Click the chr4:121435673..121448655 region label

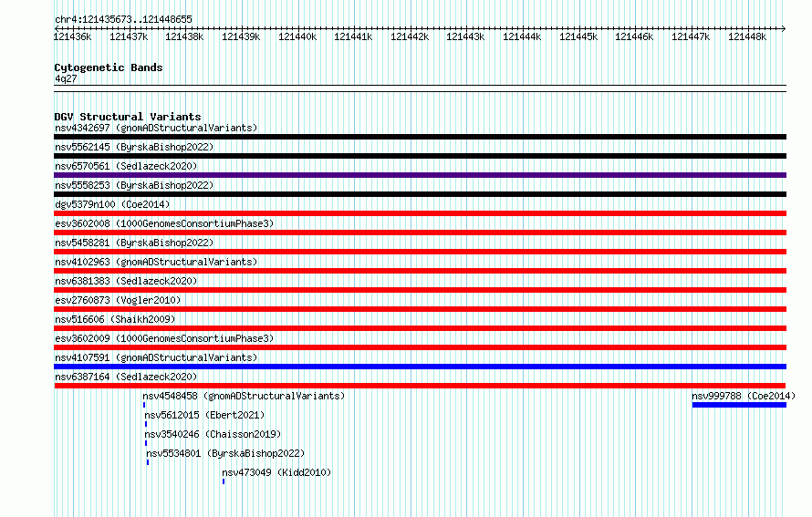click(123, 19)
